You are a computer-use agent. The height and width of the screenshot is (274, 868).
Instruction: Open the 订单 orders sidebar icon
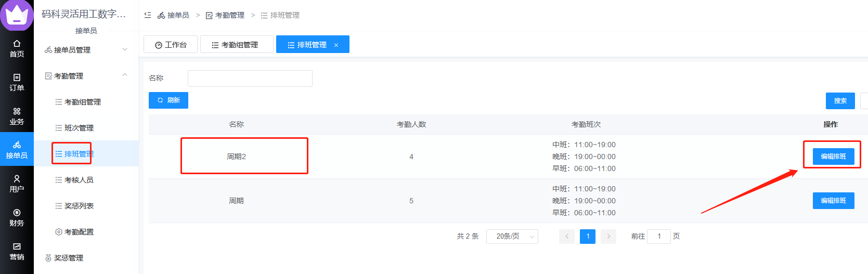17,82
